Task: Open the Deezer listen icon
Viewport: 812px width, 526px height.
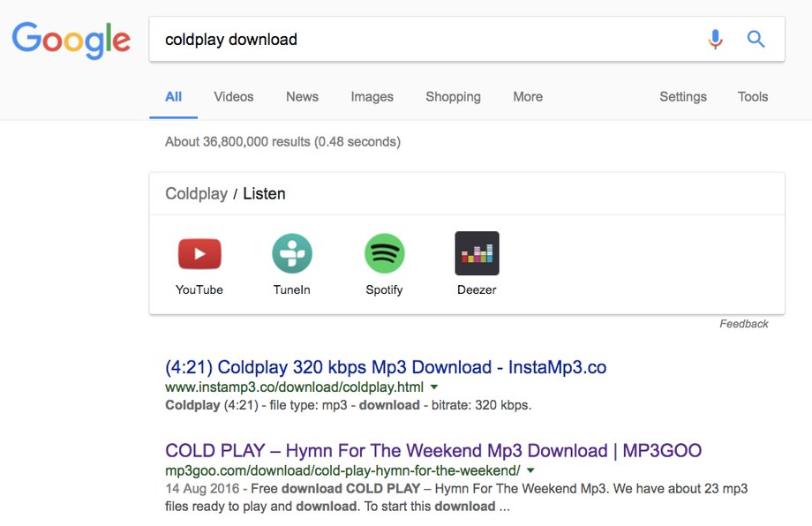Action: 477,253
